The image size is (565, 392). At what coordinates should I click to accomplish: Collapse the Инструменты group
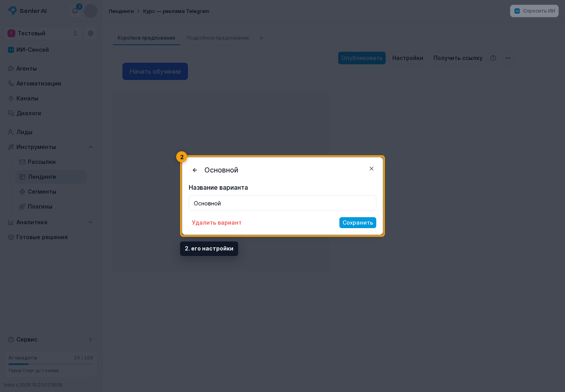pyautogui.click(x=51, y=147)
